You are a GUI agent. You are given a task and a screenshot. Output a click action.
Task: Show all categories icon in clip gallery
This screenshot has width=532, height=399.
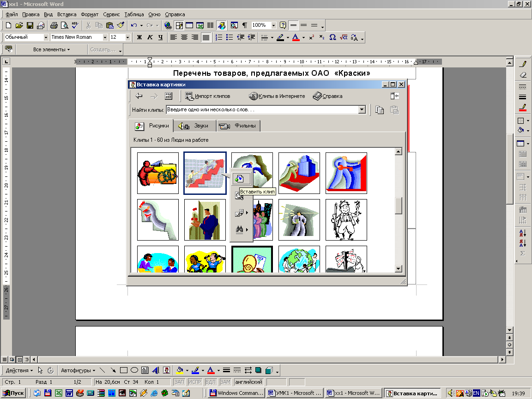click(169, 97)
